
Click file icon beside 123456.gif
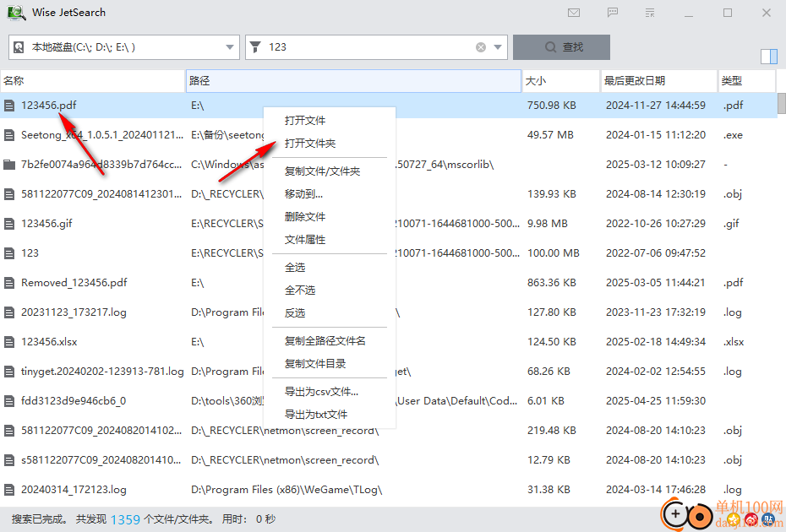point(9,224)
